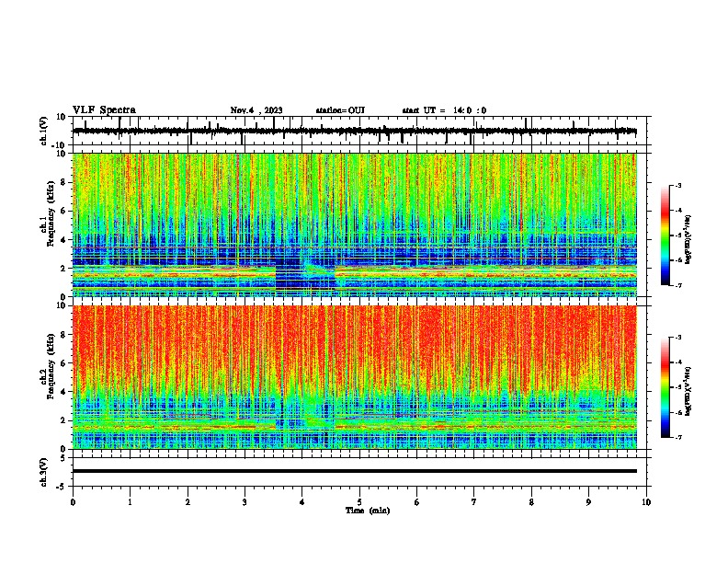
Task: Click the "8" kHz tick on ch.1 frequency axis
Action: (x=63, y=182)
